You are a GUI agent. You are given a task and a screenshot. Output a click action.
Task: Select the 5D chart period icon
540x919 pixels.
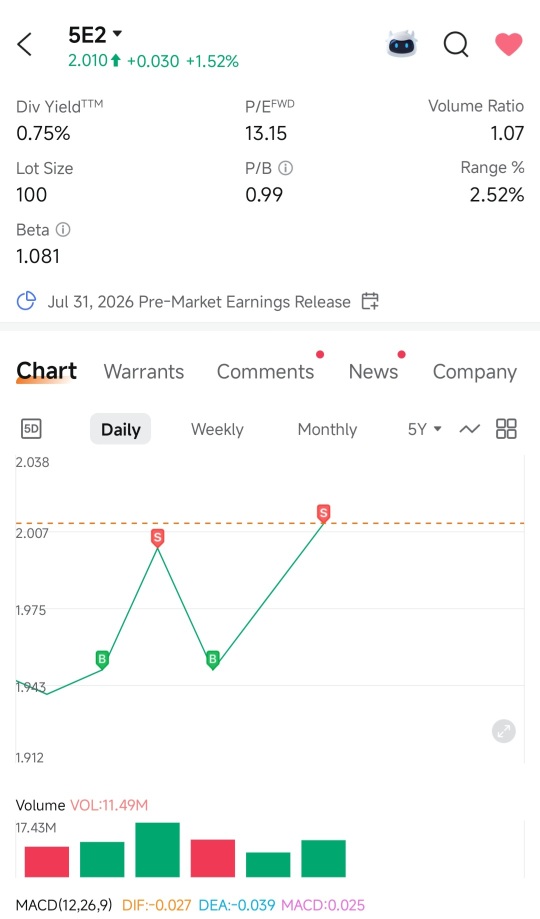coord(31,429)
